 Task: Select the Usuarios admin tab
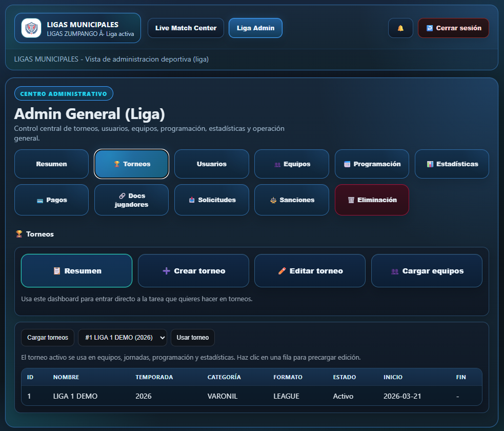point(212,164)
